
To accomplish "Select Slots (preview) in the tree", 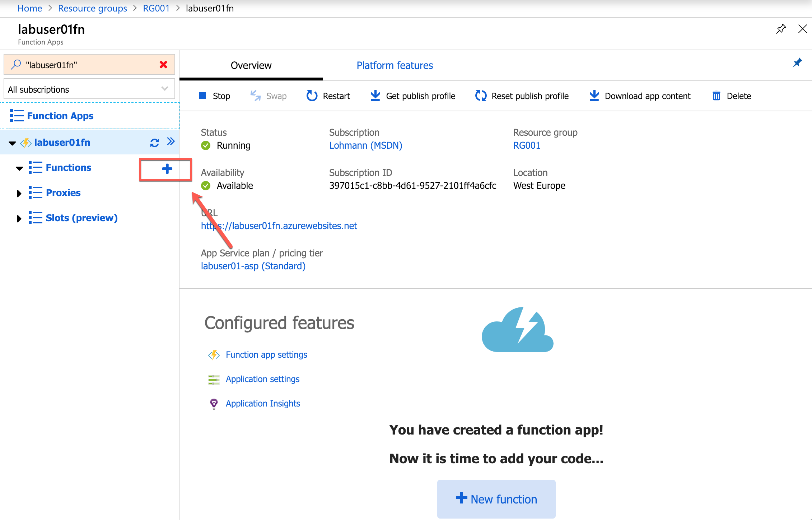I will [x=81, y=218].
